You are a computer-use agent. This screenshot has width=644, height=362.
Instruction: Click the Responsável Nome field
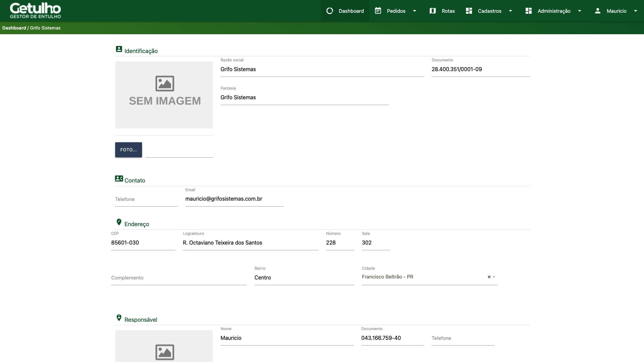click(x=287, y=338)
